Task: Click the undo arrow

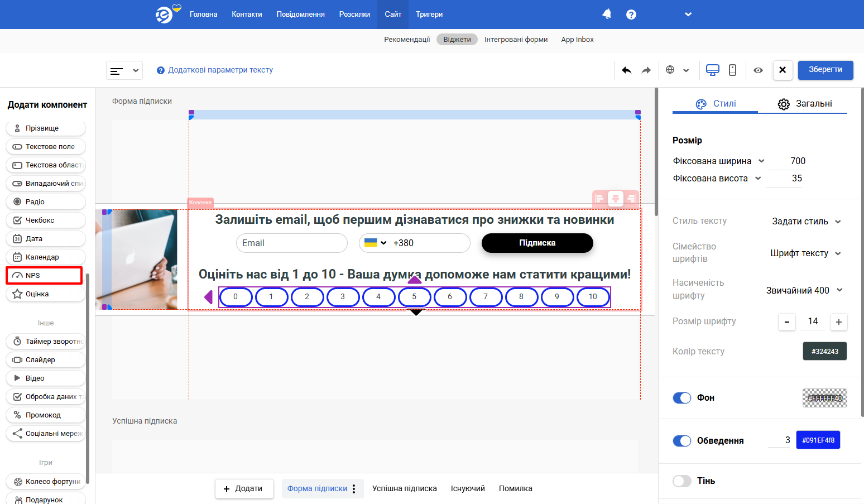Action: click(x=627, y=70)
